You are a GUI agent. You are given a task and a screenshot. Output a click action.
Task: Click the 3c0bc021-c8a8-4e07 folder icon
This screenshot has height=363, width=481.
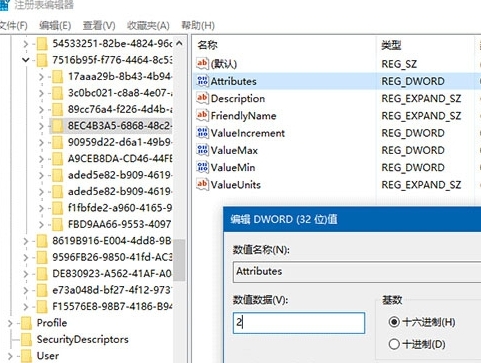tap(57, 93)
